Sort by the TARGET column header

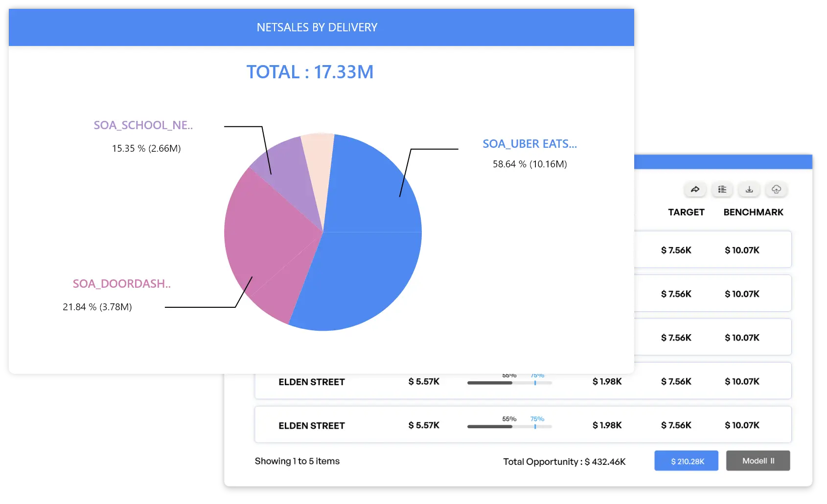686,212
